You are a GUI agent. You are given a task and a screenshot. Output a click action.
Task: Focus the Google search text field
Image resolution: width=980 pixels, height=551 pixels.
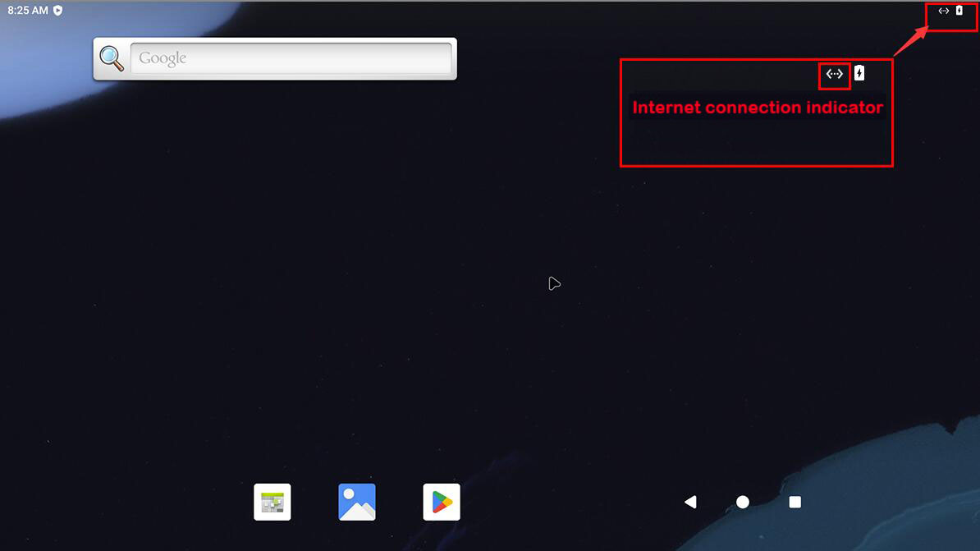(291, 58)
